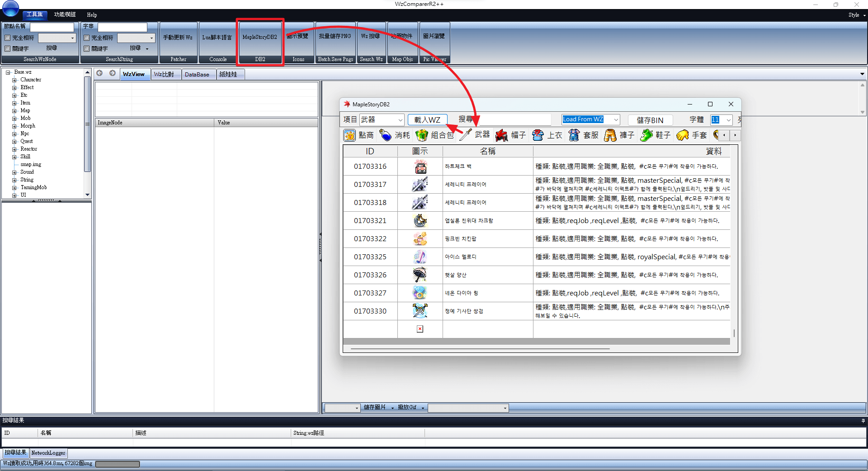Click the 儲存BIN button
868x471 pixels.
click(x=650, y=120)
